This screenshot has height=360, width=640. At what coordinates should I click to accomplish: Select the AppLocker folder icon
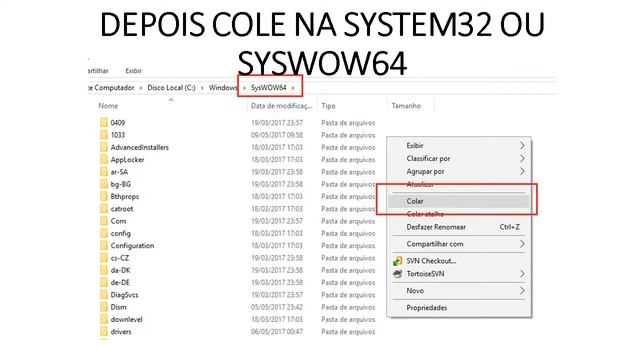click(x=104, y=159)
